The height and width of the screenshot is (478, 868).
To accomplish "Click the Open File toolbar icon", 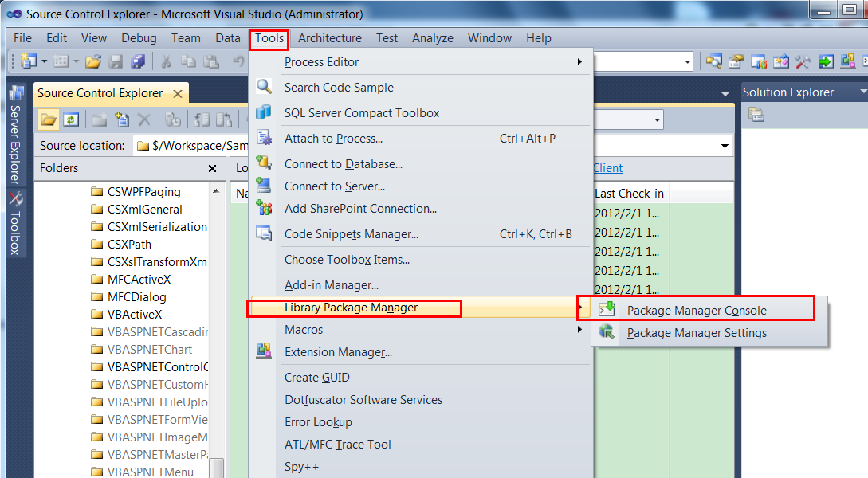I will point(93,61).
